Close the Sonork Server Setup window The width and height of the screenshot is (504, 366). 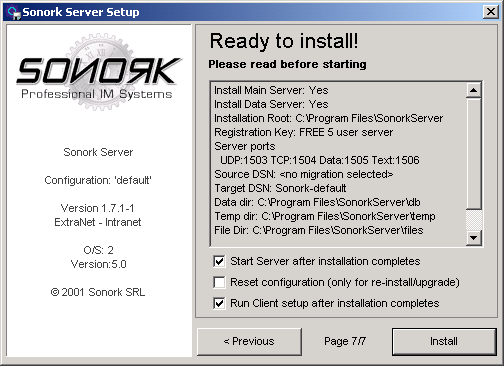tap(491, 12)
